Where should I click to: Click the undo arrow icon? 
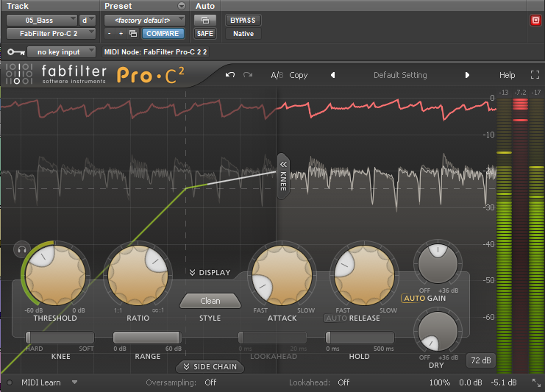pos(229,75)
